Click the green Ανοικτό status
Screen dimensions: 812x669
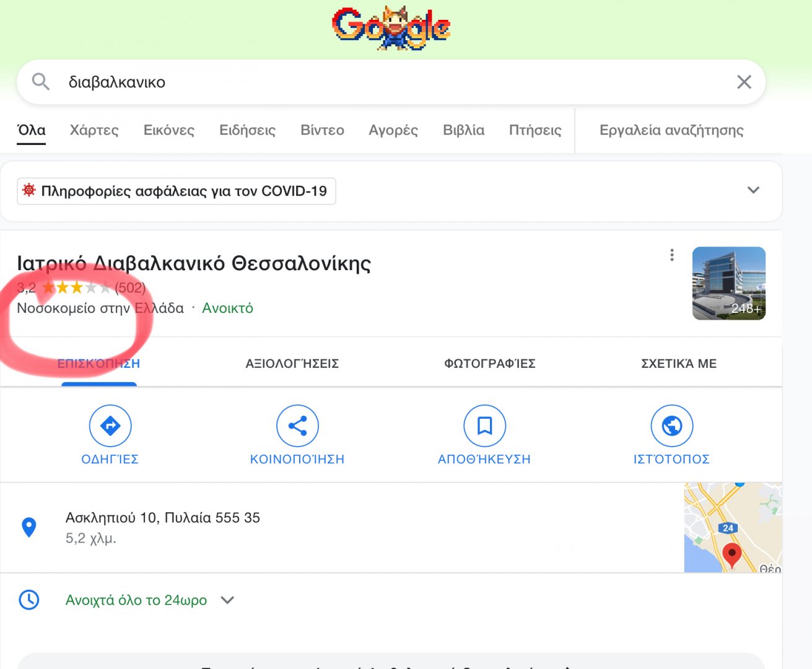(x=228, y=308)
